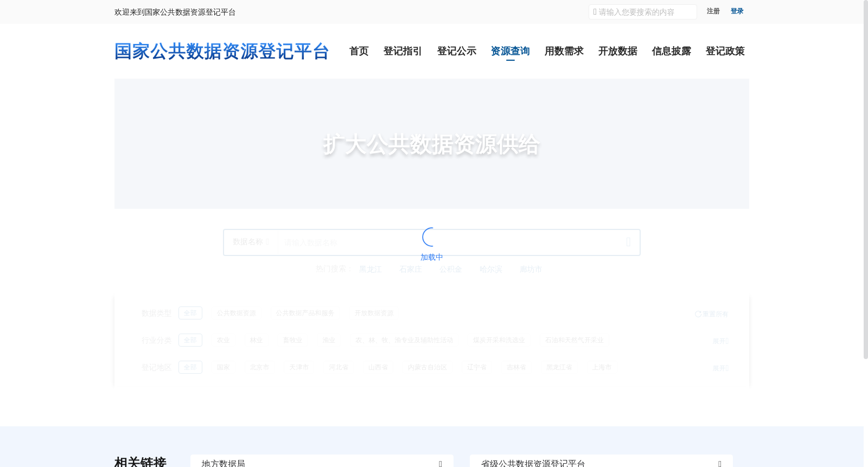Filter by 开放数据资源 data type
Image resolution: width=868 pixels, height=467 pixels.
pyautogui.click(x=374, y=313)
